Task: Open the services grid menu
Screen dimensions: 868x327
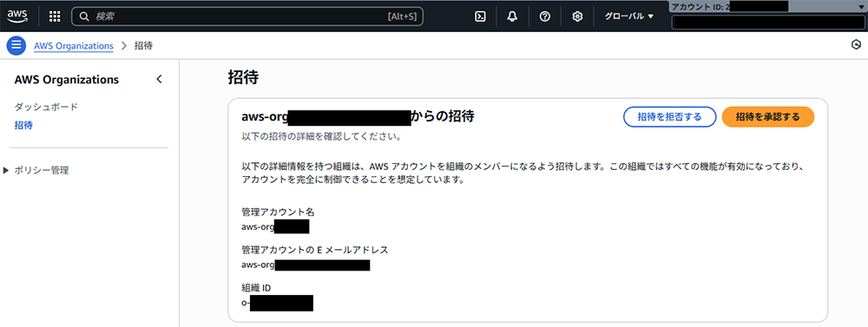Action: [55, 16]
